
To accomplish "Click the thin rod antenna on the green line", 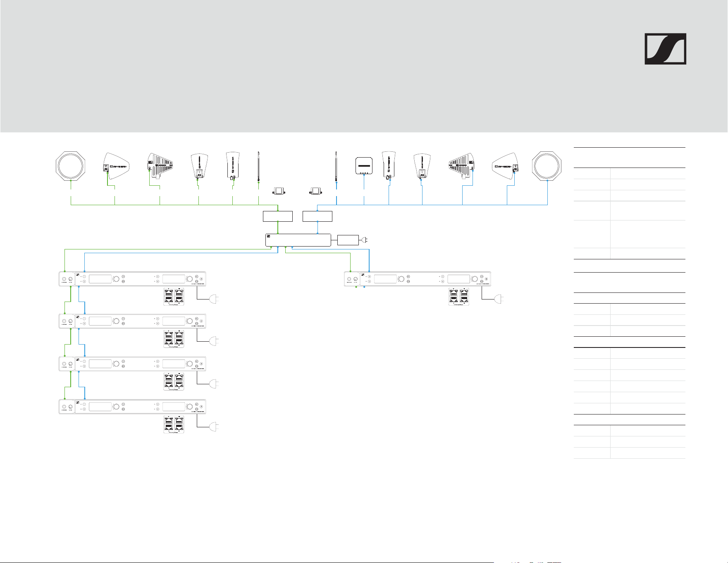I will point(258,167).
